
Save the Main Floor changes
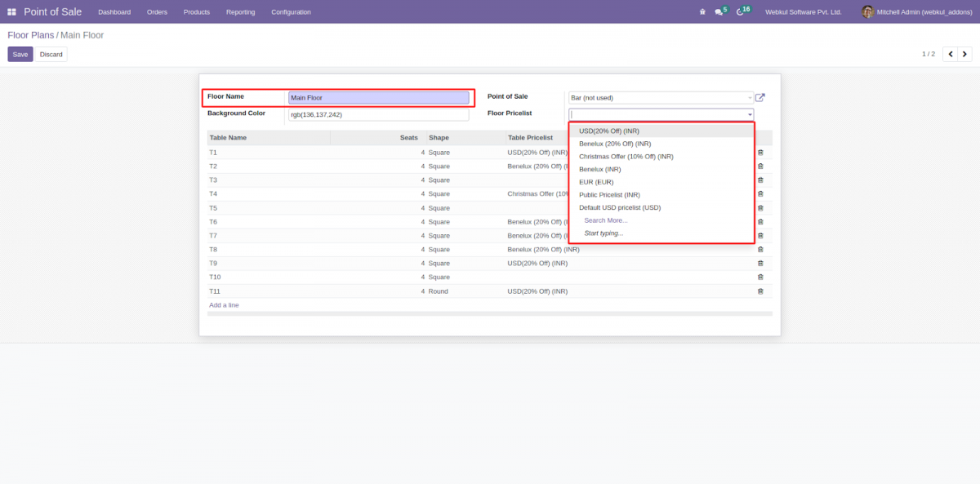pos(20,53)
